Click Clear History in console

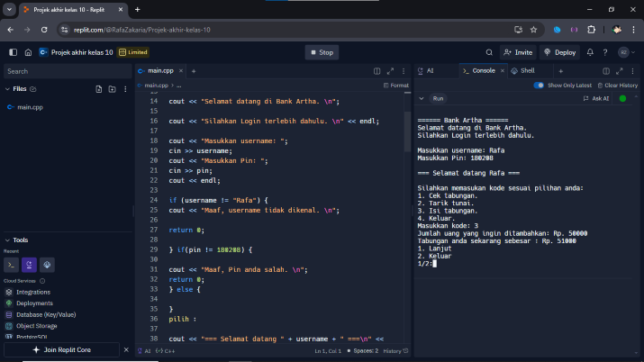point(617,86)
